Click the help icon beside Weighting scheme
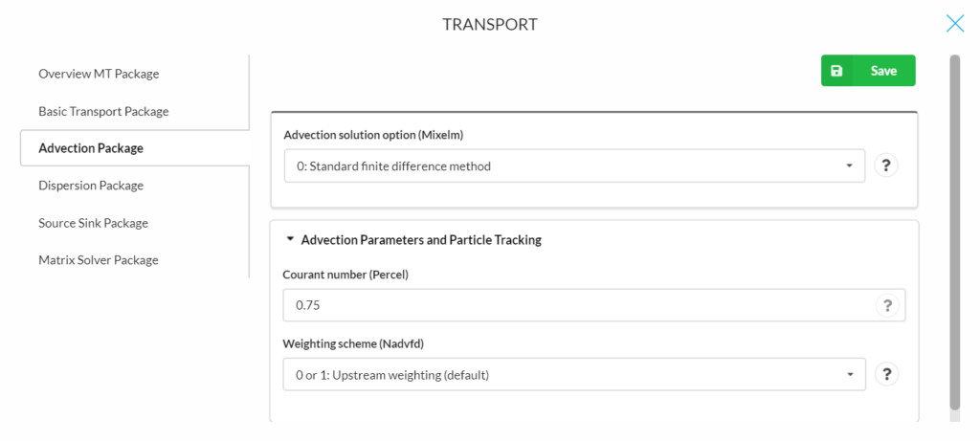980x441 pixels. 885,374
